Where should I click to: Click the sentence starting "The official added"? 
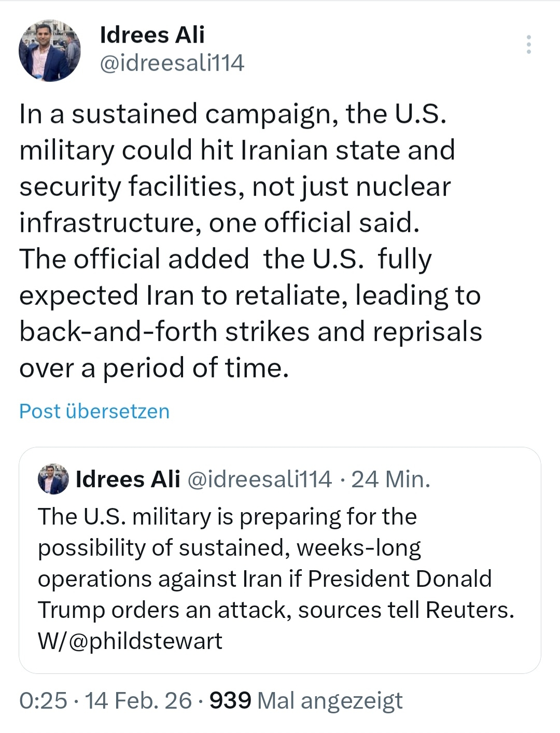[225, 259]
